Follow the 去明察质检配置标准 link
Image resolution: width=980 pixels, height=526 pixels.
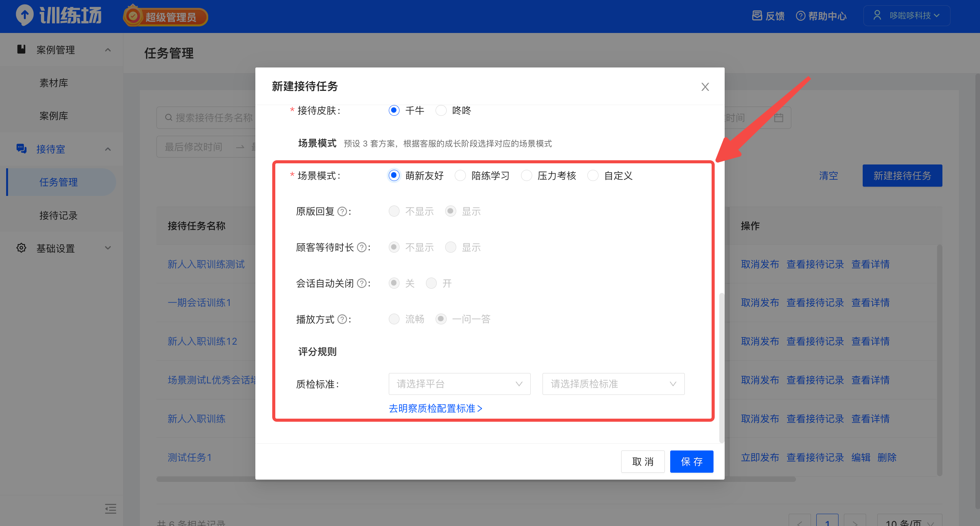coord(436,409)
